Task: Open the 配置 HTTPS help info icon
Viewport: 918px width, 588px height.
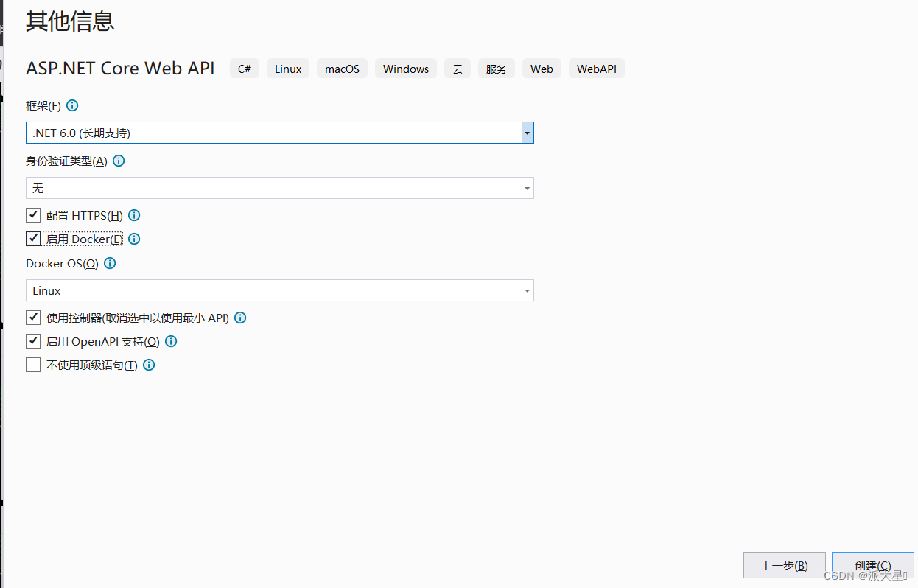Action: (133, 215)
